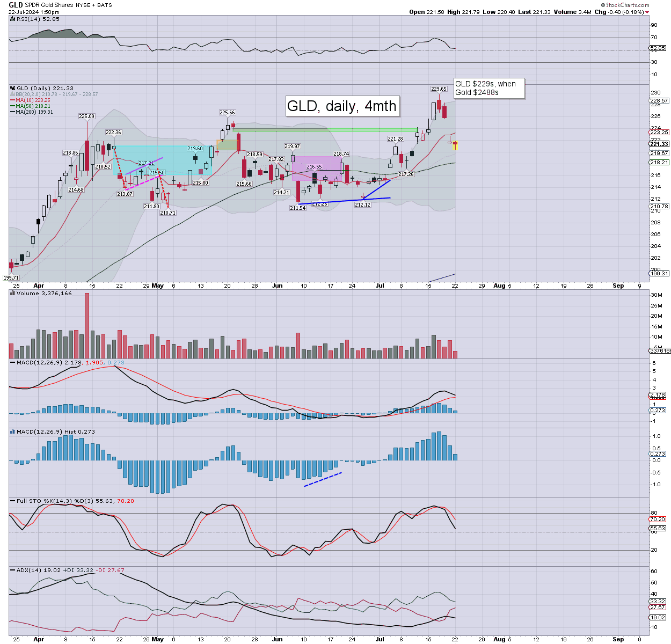Click the 229.65 high price label
This screenshot has height=644, width=671.
(x=439, y=89)
